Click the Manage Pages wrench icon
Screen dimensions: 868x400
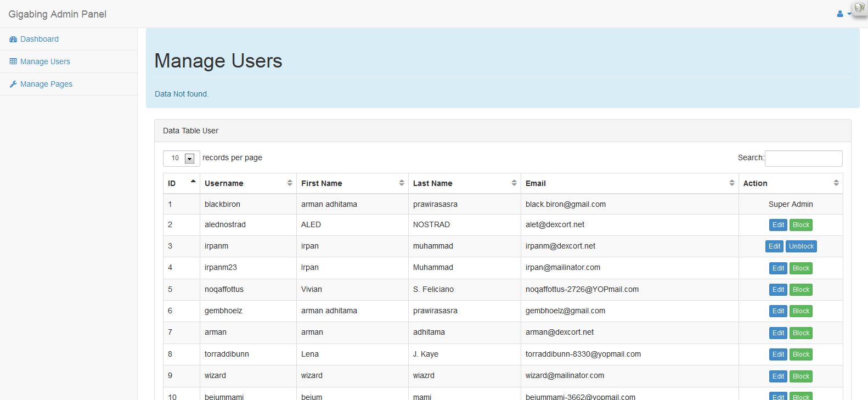coord(13,84)
